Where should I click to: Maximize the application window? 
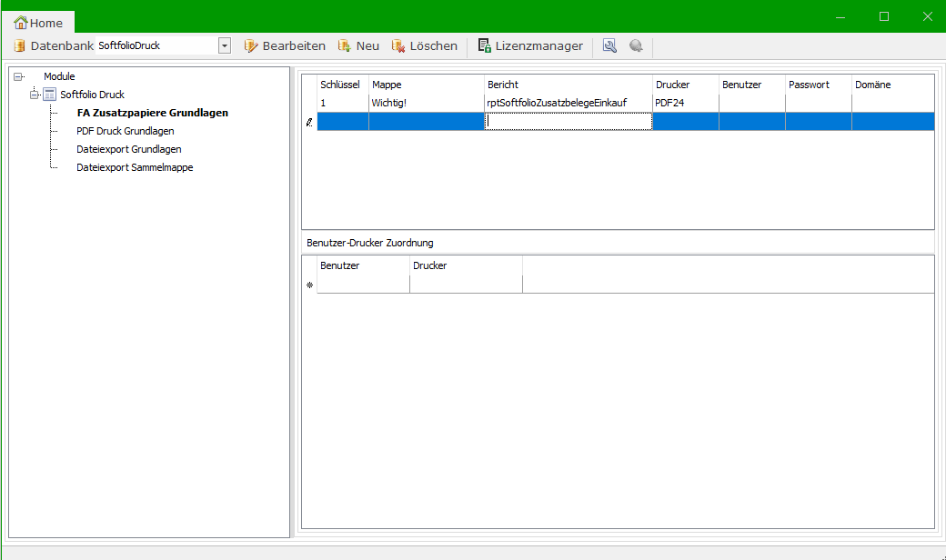coord(884,17)
